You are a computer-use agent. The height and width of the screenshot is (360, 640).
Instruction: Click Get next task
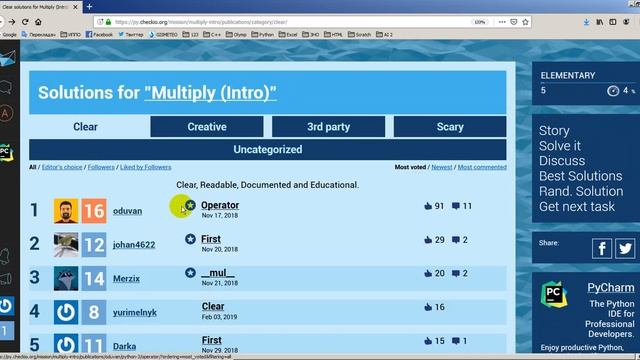coord(577,207)
